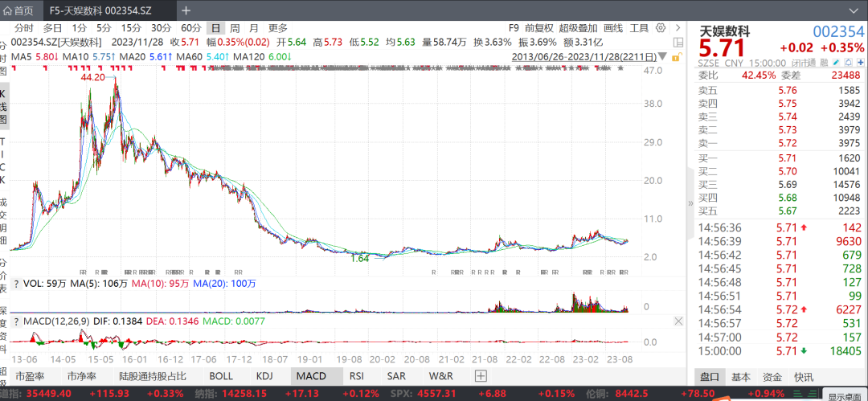Open the 分价表 sidebar view

(x=3, y=276)
